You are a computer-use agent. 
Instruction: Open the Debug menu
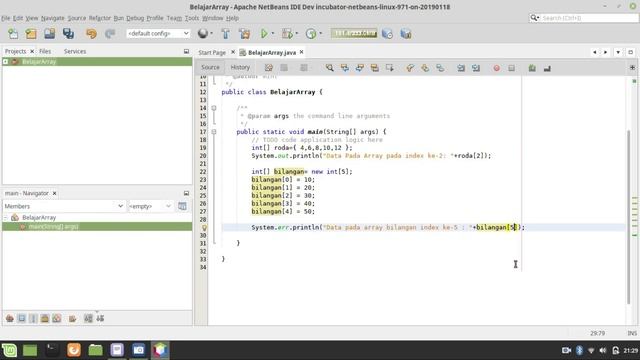(x=135, y=18)
